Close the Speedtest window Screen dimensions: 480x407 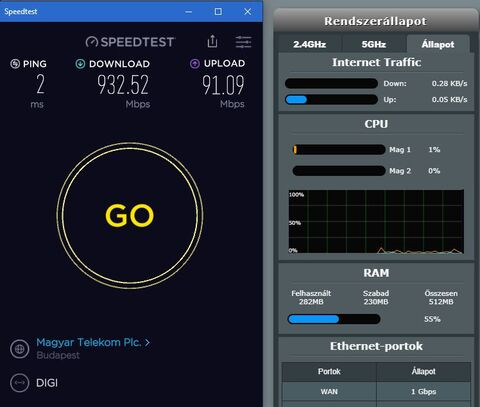click(247, 12)
